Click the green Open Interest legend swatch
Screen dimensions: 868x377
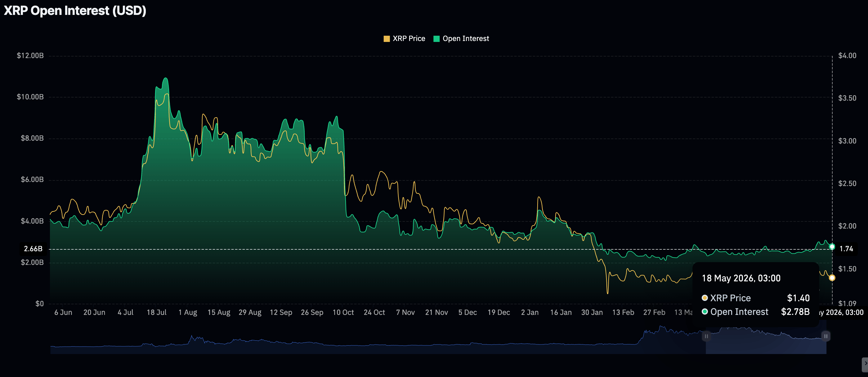(436, 39)
